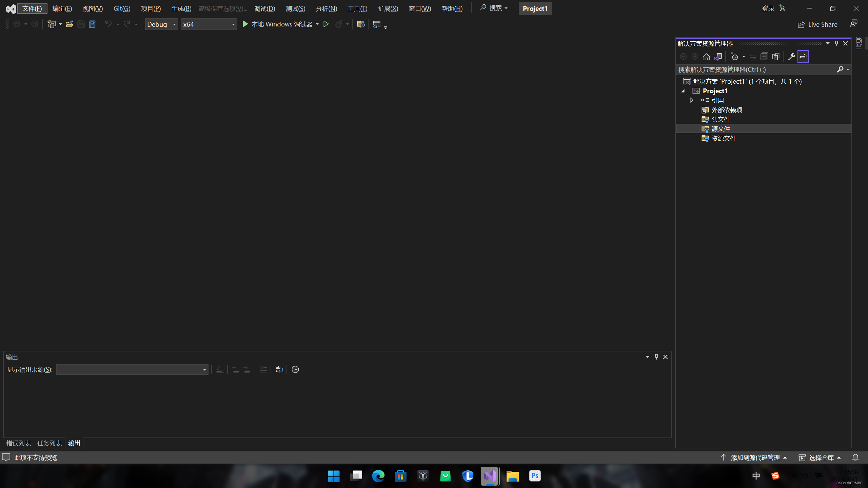The image size is (868, 488).
Task: Click the Save All toolbar icon
Action: [92, 24]
